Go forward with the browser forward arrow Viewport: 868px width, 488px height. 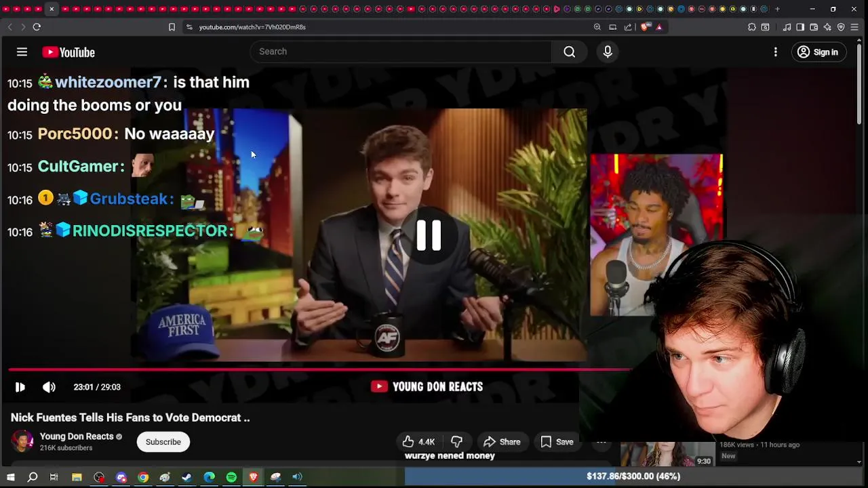23,27
